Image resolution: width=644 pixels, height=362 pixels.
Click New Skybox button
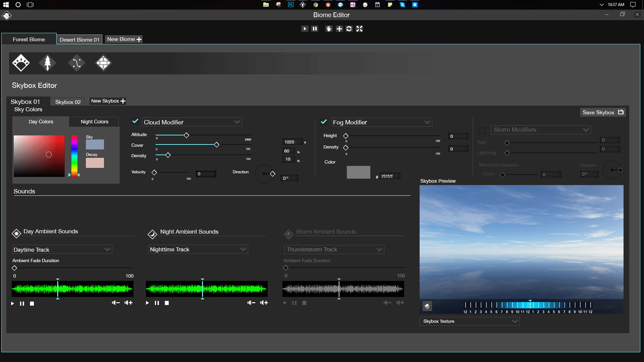pos(108,101)
